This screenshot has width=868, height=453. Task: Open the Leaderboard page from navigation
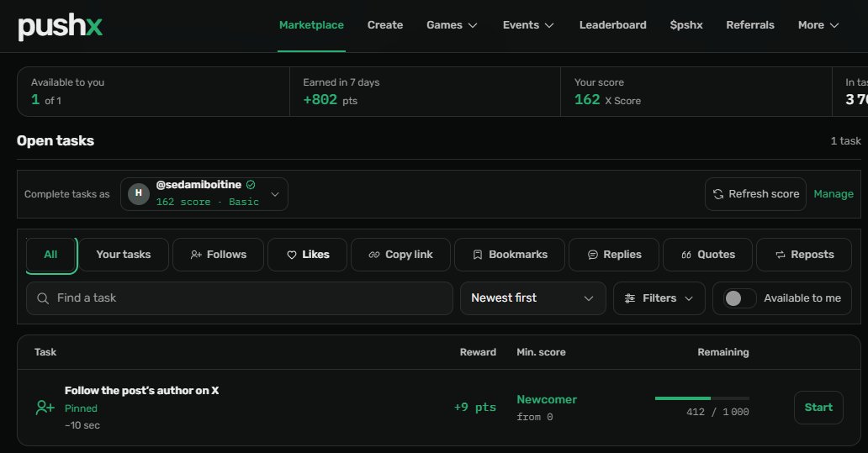click(613, 25)
